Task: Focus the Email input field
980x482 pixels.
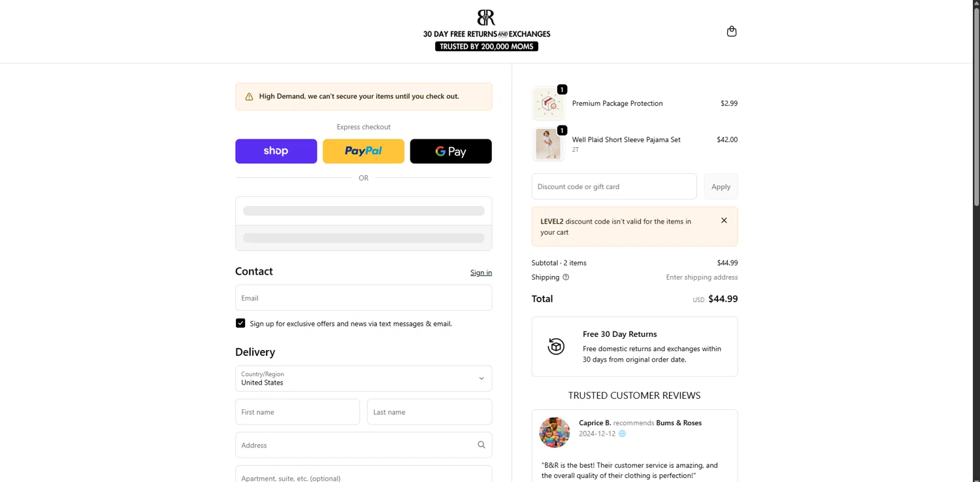Action: (x=363, y=298)
